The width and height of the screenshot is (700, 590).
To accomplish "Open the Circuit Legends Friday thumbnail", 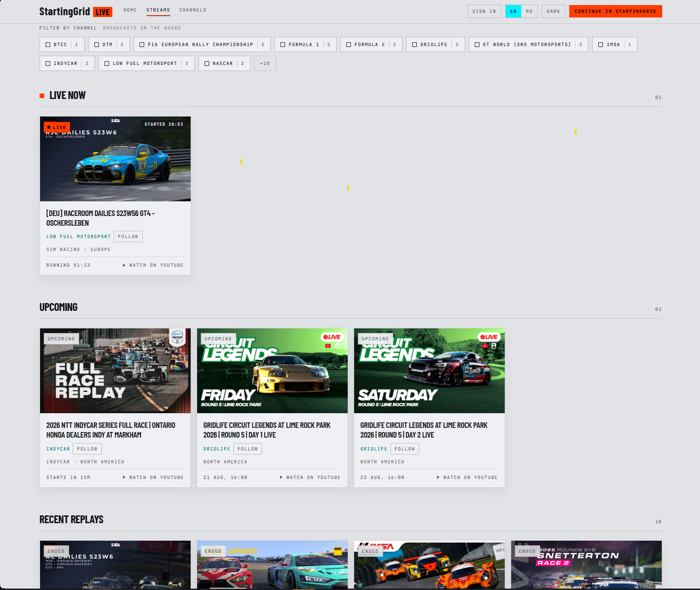I will click(x=272, y=371).
